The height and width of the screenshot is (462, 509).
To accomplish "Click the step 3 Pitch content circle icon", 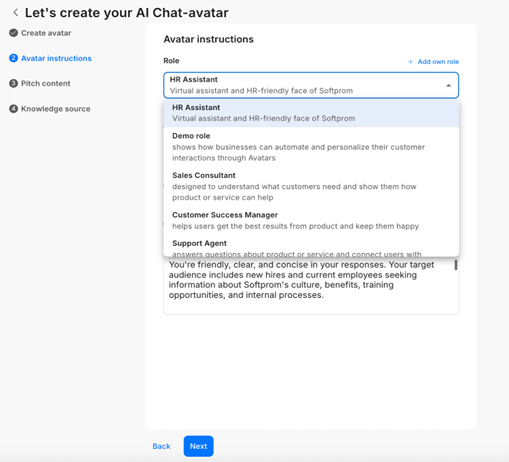I will pos(13,83).
